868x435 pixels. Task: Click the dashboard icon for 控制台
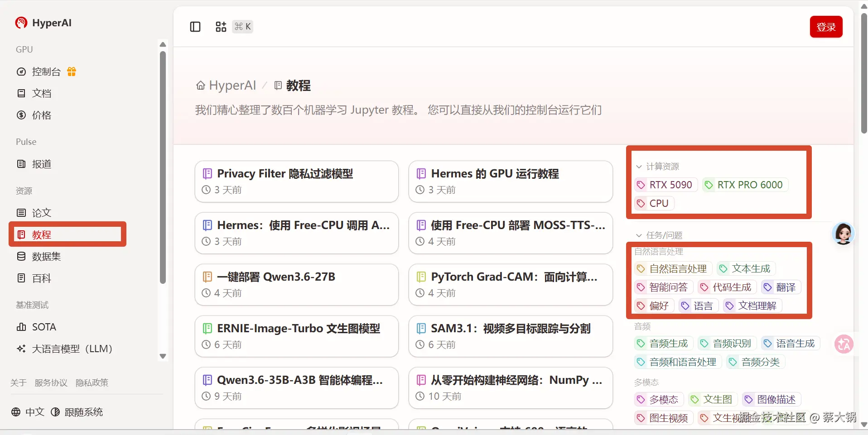pos(21,72)
